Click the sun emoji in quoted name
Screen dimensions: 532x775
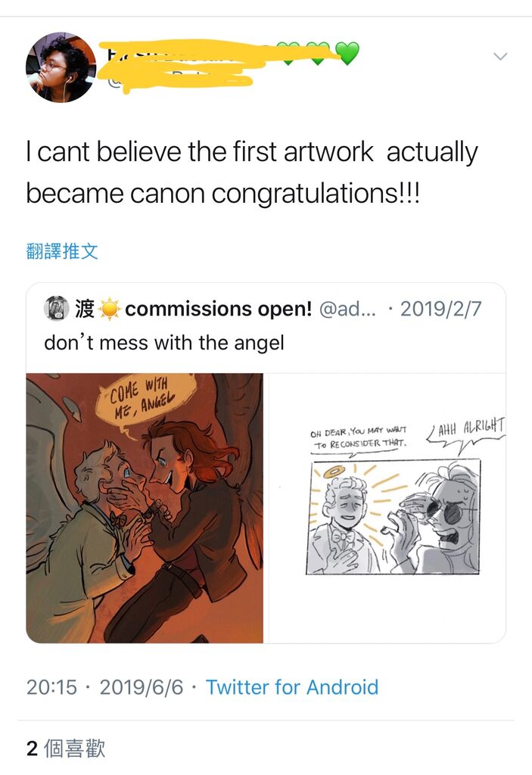(x=110, y=310)
